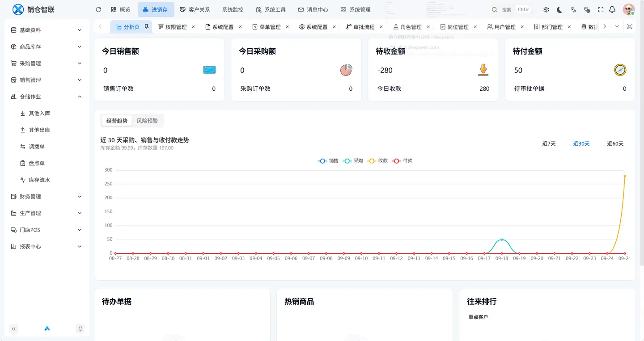
Task: Maximize content area icon at tab bar end
Action: pos(630,26)
